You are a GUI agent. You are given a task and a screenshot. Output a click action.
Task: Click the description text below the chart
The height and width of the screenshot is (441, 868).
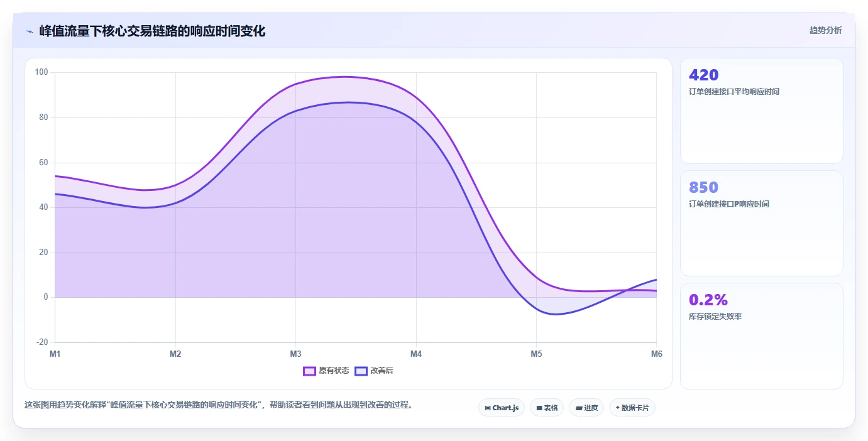click(220, 405)
